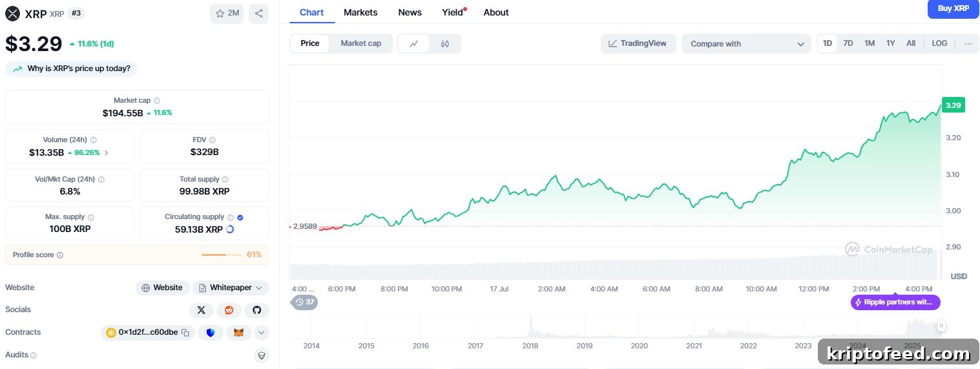Expand Volume (24h) details arrow
Image resolution: width=980 pixels, height=369 pixels.
107,153
